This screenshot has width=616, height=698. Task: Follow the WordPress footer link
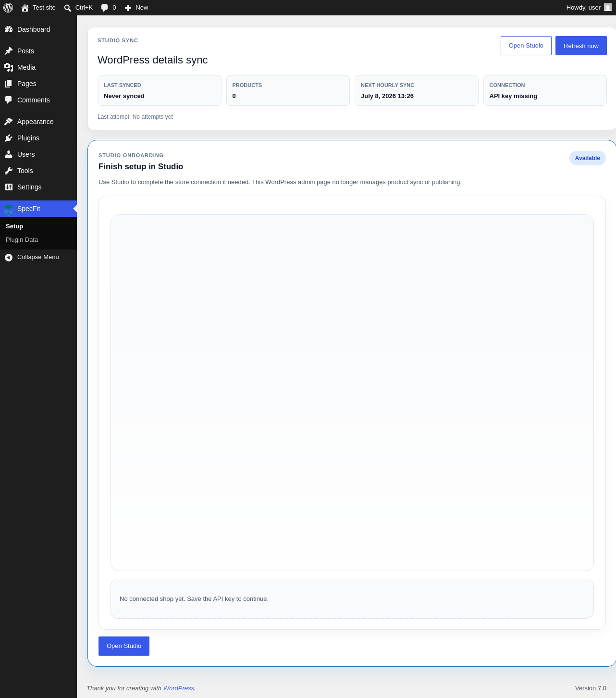pyautogui.click(x=179, y=688)
